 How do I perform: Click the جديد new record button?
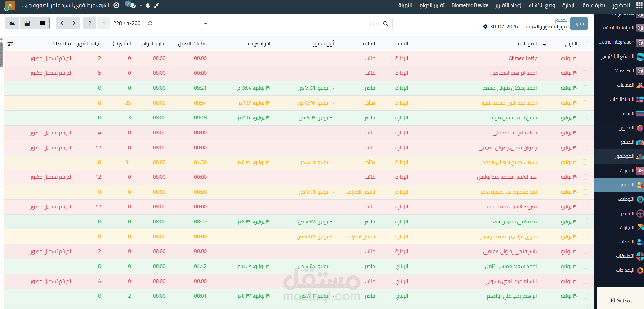579,24
